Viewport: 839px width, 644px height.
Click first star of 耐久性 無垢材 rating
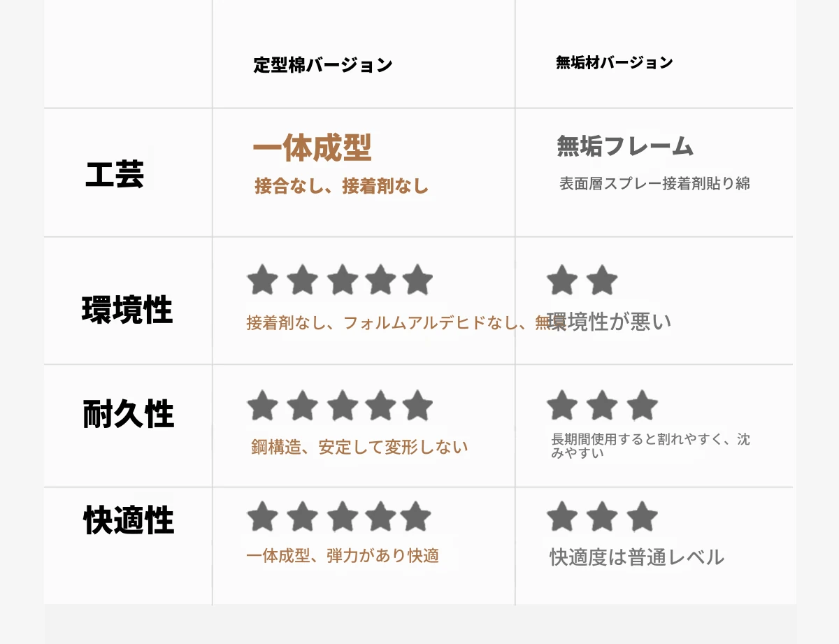(562, 406)
